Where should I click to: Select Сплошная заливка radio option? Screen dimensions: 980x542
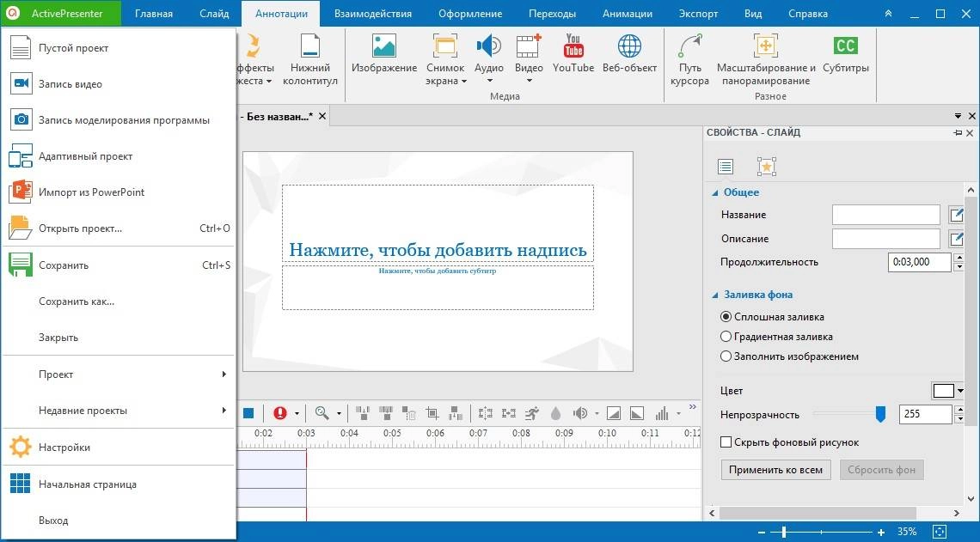click(x=726, y=317)
